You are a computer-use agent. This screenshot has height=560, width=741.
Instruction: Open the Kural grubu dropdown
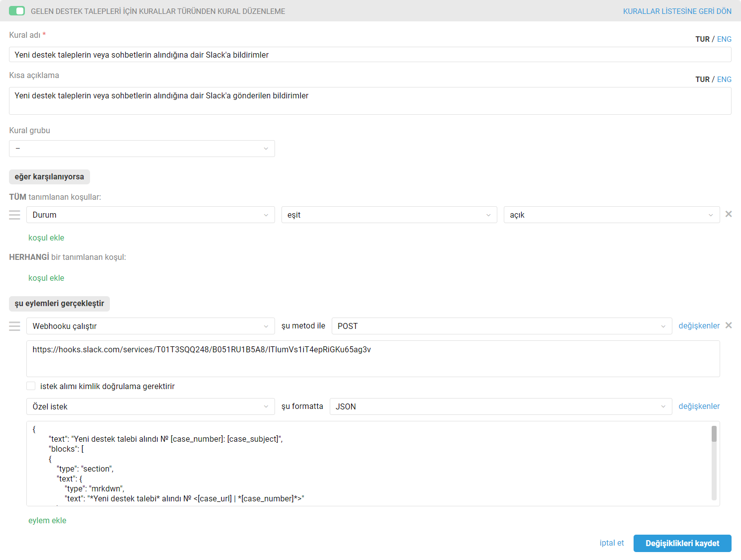coord(142,149)
